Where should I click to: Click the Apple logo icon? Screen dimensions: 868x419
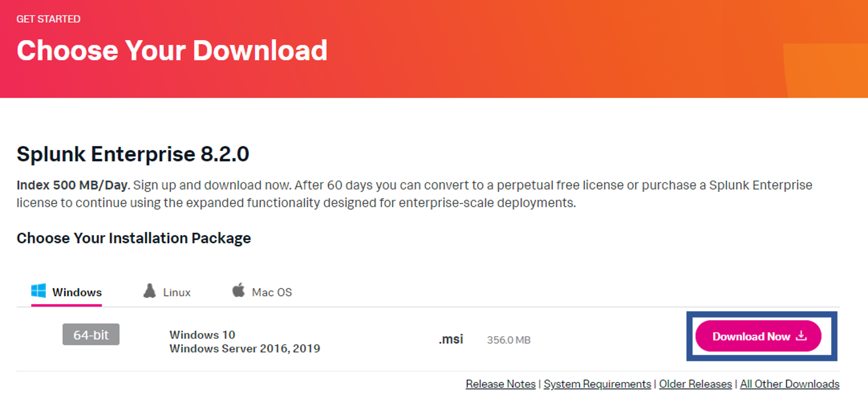coord(238,290)
